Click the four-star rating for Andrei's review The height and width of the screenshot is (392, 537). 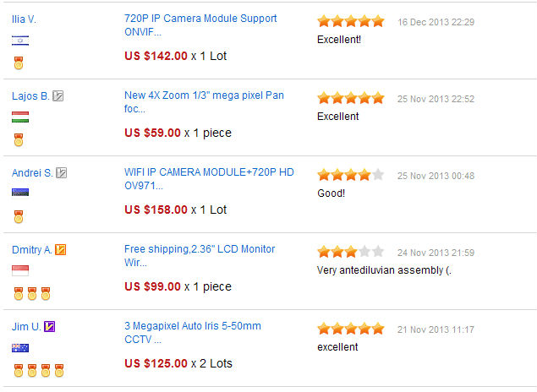click(351, 175)
